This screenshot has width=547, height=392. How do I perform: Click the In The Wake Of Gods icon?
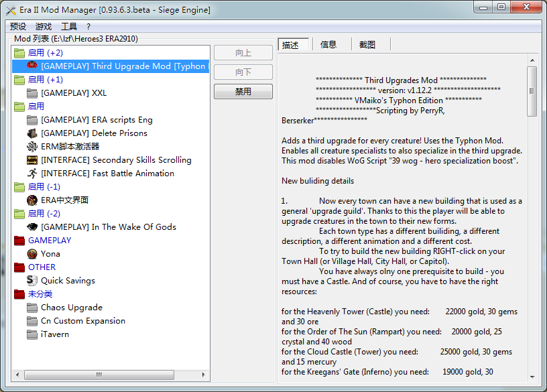[x=32, y=227]
